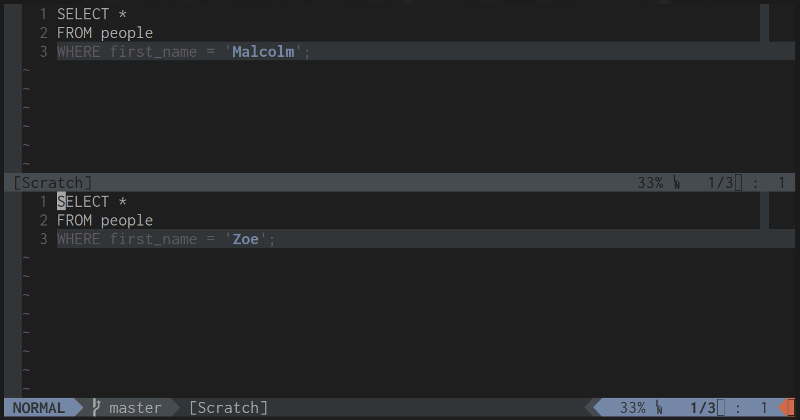This screenshot has height=420, width=800.
Task: Click the NORMAL mode indicator
Action: click(x=38, y=408)
